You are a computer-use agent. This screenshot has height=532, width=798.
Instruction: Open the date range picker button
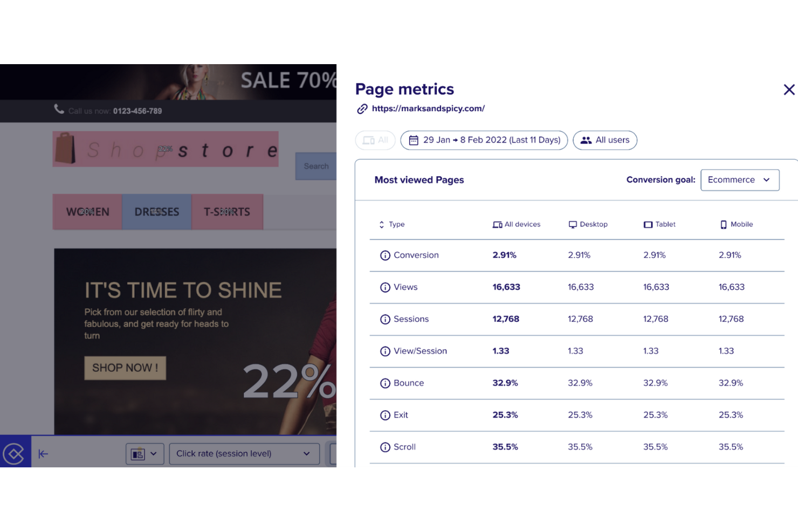[x=484, y=140]
